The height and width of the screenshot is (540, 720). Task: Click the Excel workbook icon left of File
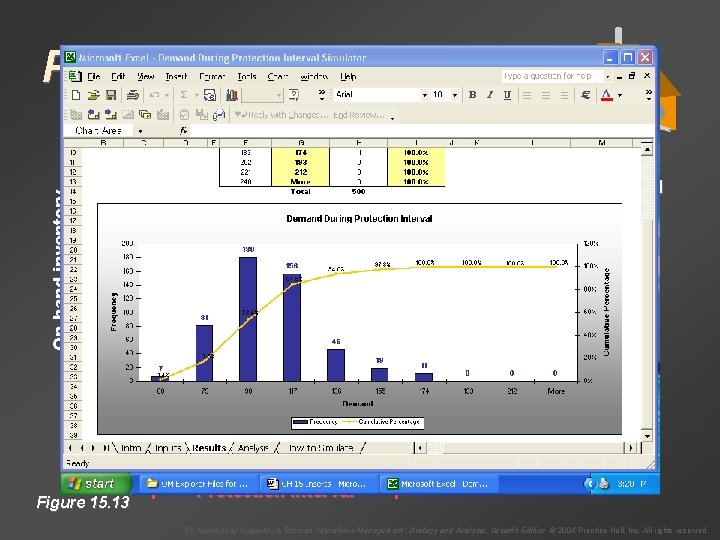[x=74, y=76]
